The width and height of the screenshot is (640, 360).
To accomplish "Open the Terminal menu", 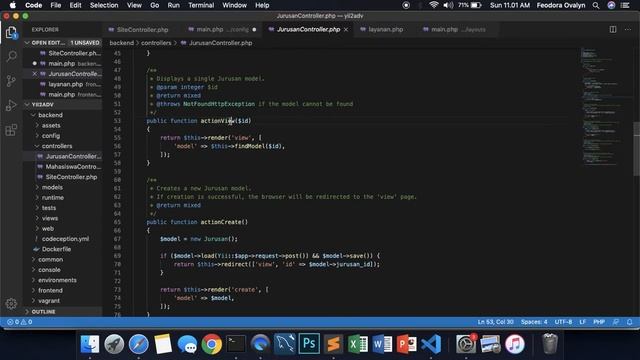I will [201, 5].
